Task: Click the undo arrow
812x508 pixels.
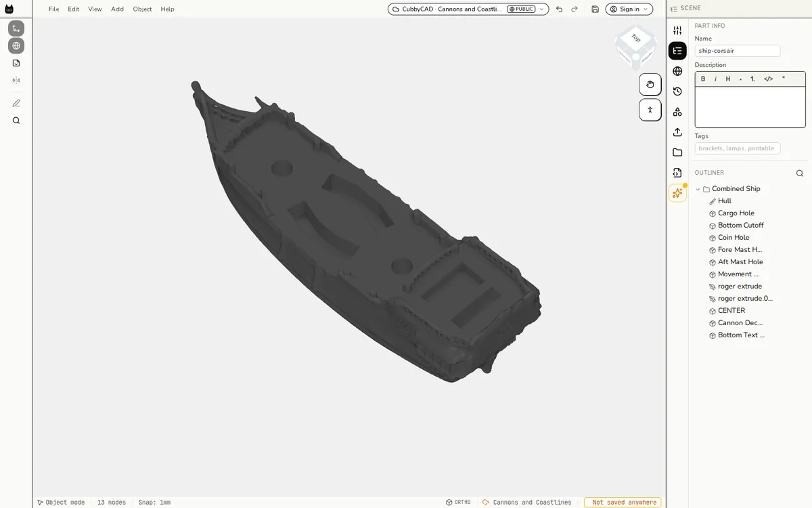Action: [559, 9]
